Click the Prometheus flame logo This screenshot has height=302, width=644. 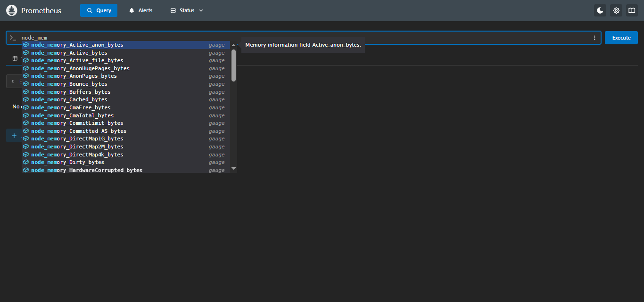coord(12,10)
